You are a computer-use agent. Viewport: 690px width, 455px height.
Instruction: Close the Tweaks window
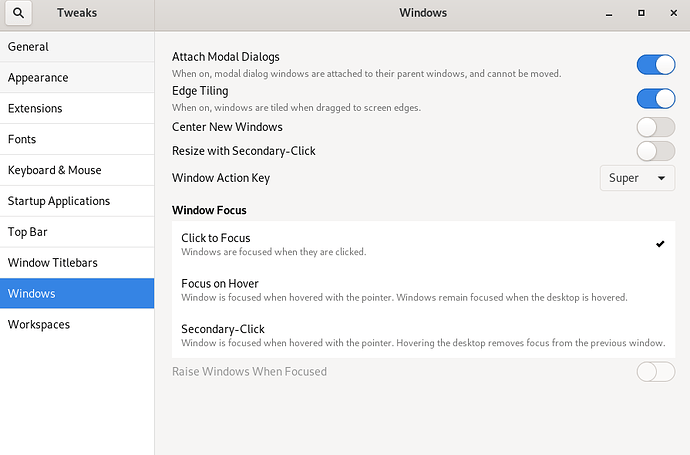coord(669,14)
